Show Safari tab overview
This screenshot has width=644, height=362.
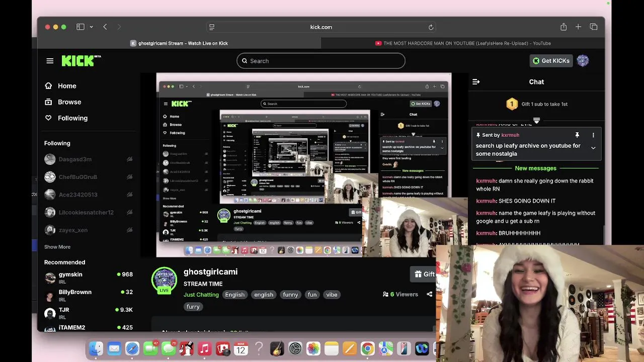[x=594, y=27]
